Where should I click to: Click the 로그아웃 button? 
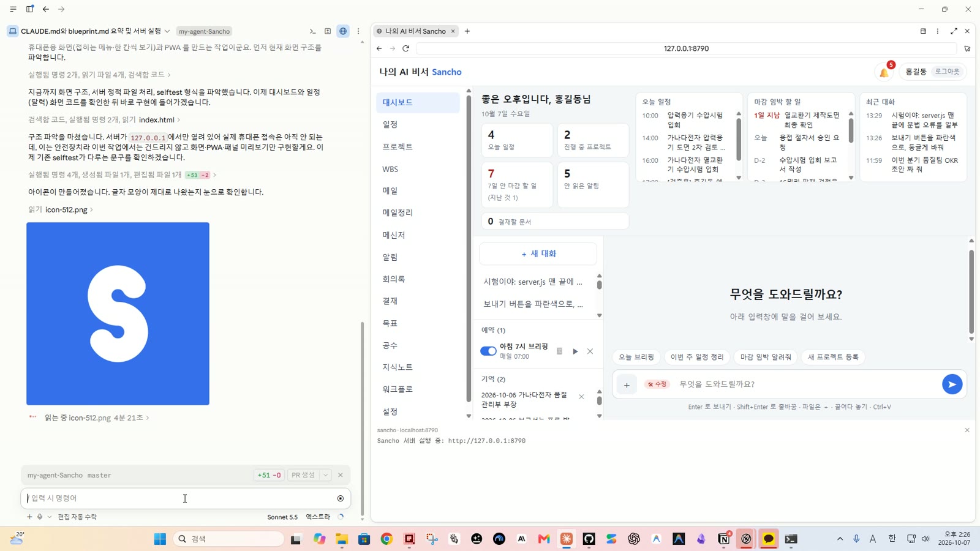tap(947, 72)
